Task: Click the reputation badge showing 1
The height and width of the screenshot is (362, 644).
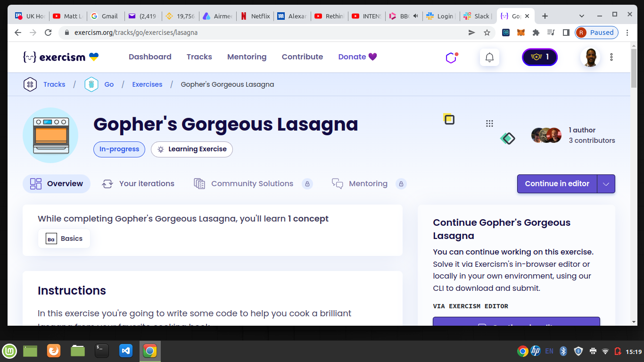Action: tap(539, 57)
